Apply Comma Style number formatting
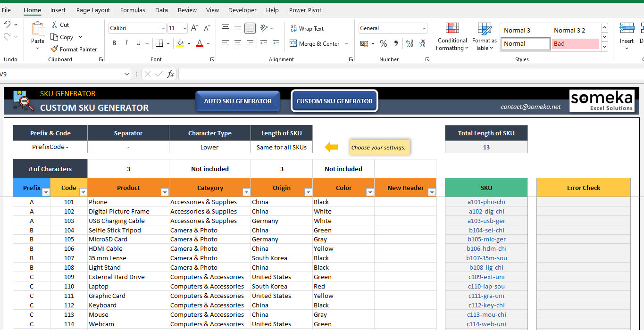Screen dimensions: 644x330 pos(395,43)
